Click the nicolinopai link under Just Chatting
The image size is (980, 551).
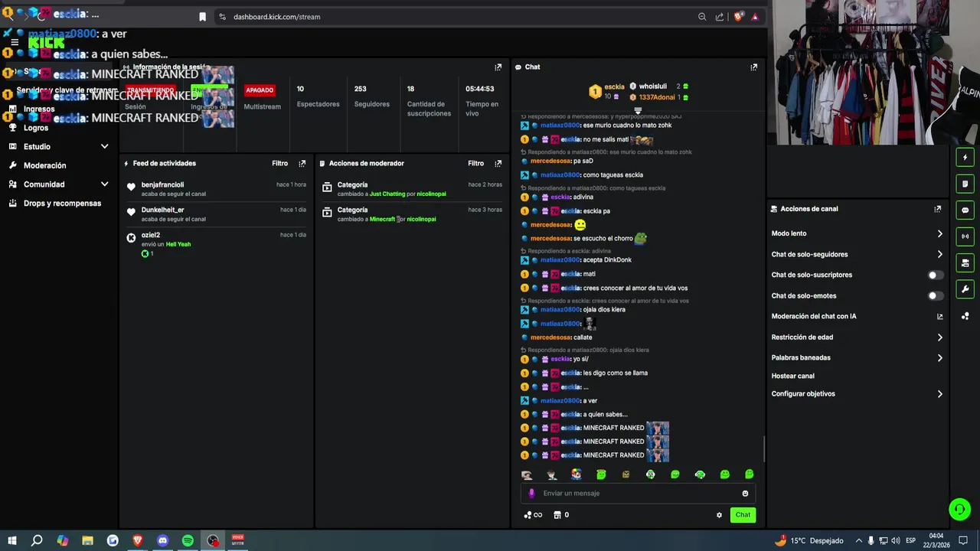(431, 194)
